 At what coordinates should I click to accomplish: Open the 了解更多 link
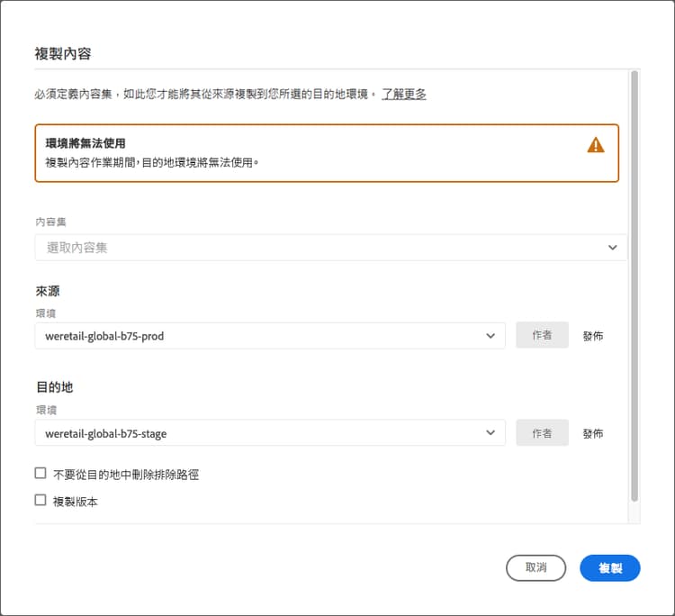coord(403,94)
